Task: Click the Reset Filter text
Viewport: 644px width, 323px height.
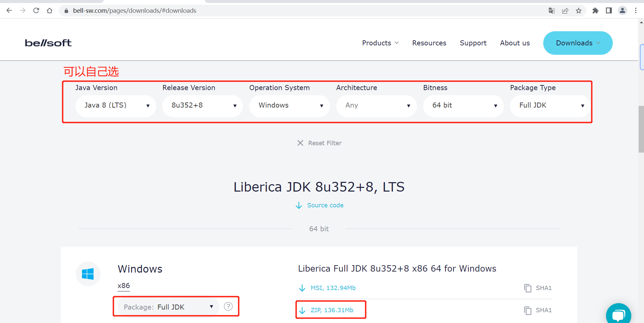Action: [x=325, y=143]
